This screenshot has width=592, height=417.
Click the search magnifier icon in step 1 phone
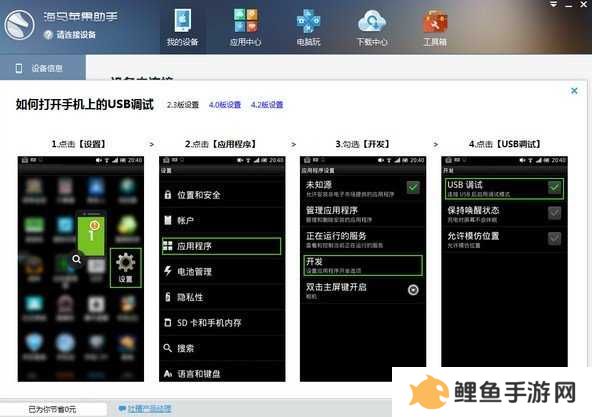pyautogui.click(x=77, y=259)
